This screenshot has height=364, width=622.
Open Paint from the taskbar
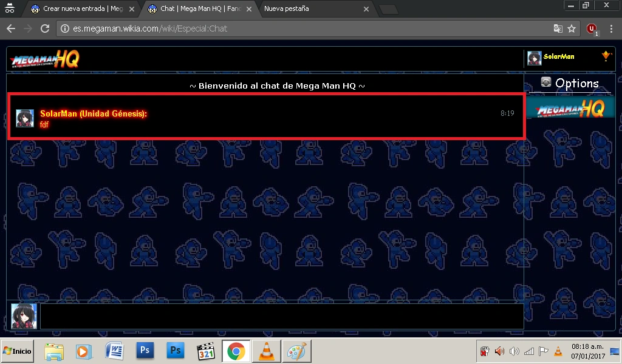click(296, 351)
